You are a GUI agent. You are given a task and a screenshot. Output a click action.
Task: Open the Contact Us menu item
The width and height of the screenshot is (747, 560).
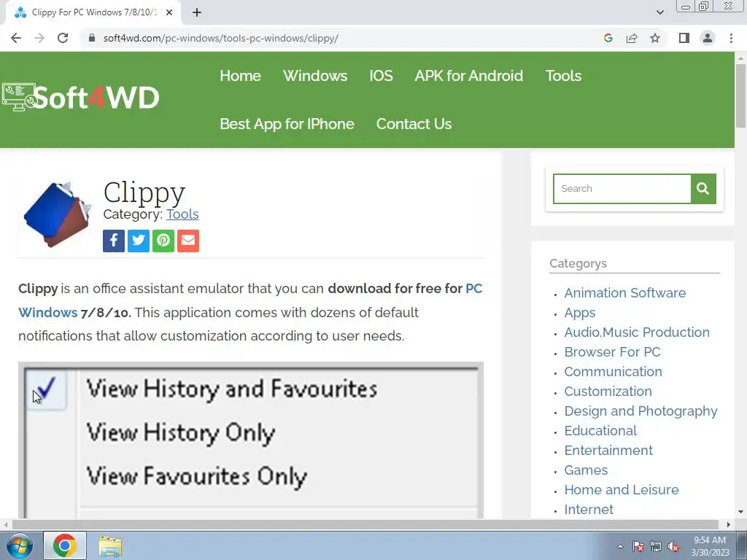414,124
